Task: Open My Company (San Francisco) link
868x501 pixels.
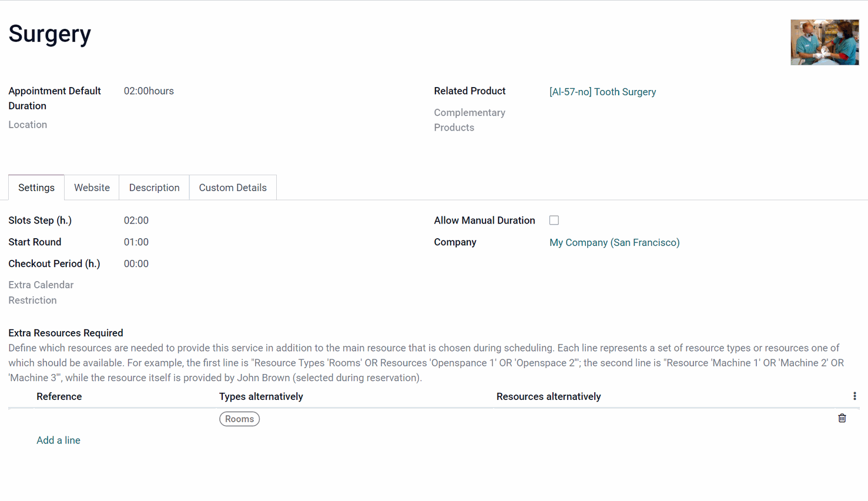Action: pyautogui.click(x=614, y=242)
